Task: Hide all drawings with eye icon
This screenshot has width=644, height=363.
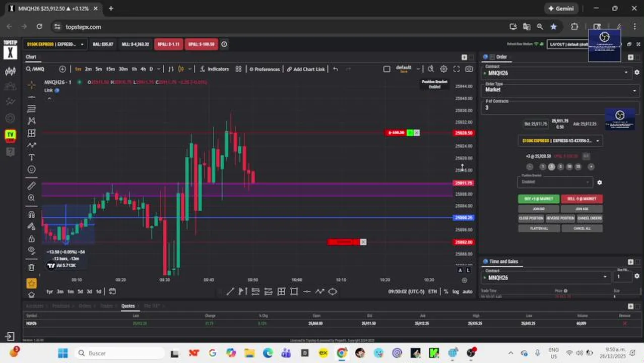Action: pyautogui.click(x=31, y=251)
